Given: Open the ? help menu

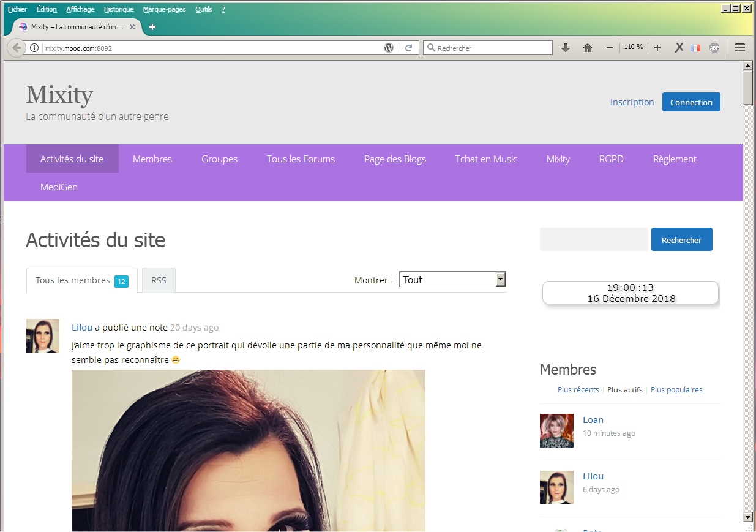Looking at the screenshot, I should [x=223, y=9].
